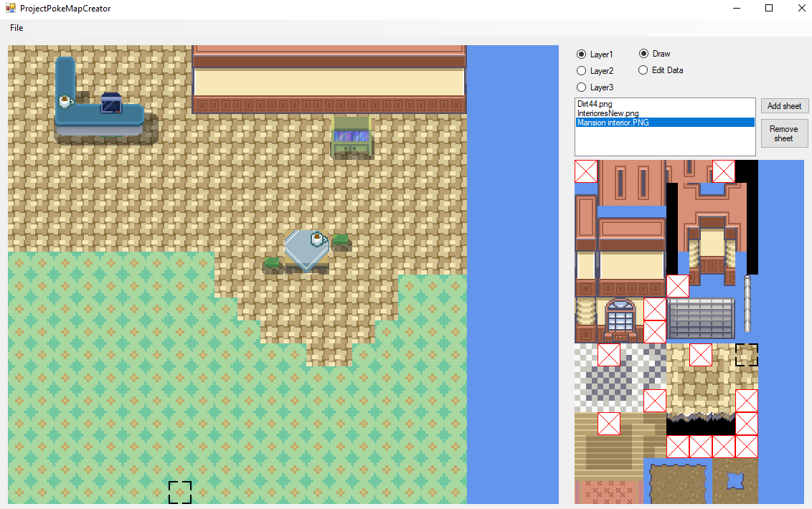Click the ProjectPokeMapCreator title bar app icon

[10, 9]
